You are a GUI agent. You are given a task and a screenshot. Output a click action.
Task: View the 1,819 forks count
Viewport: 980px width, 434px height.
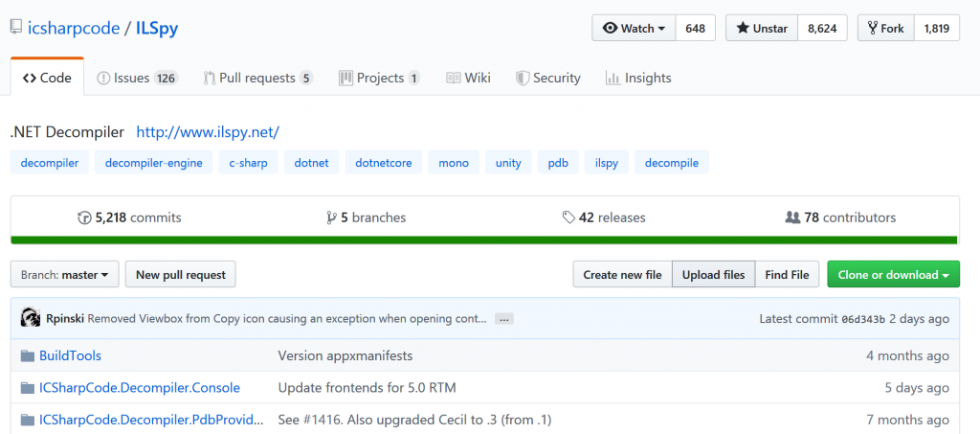point(936,28)
